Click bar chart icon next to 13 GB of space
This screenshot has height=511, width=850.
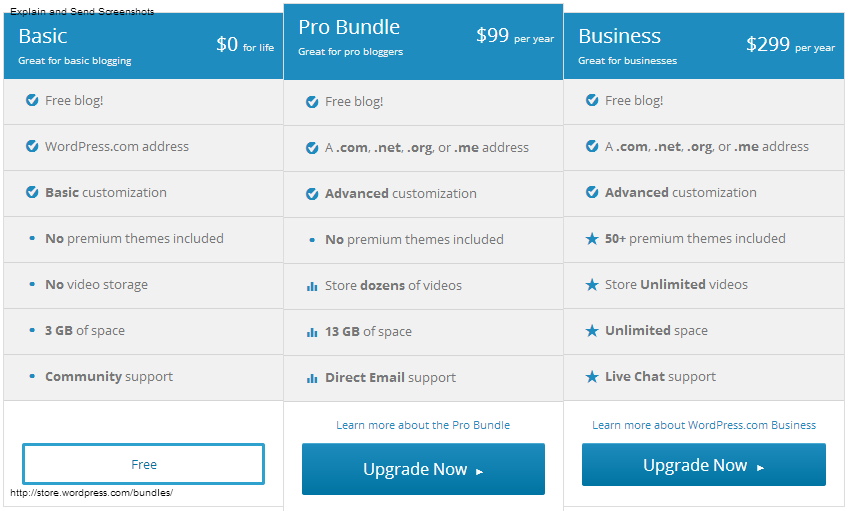(312, 332)
